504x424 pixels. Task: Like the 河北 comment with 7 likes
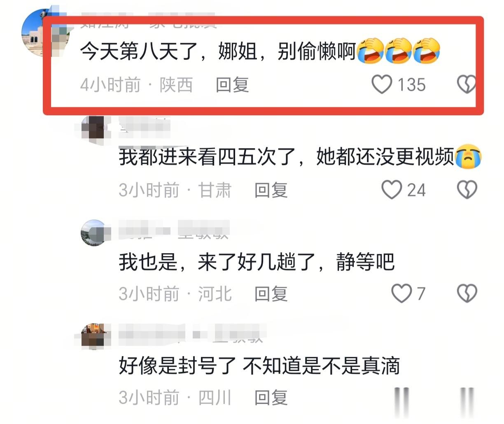click(401, 294)
